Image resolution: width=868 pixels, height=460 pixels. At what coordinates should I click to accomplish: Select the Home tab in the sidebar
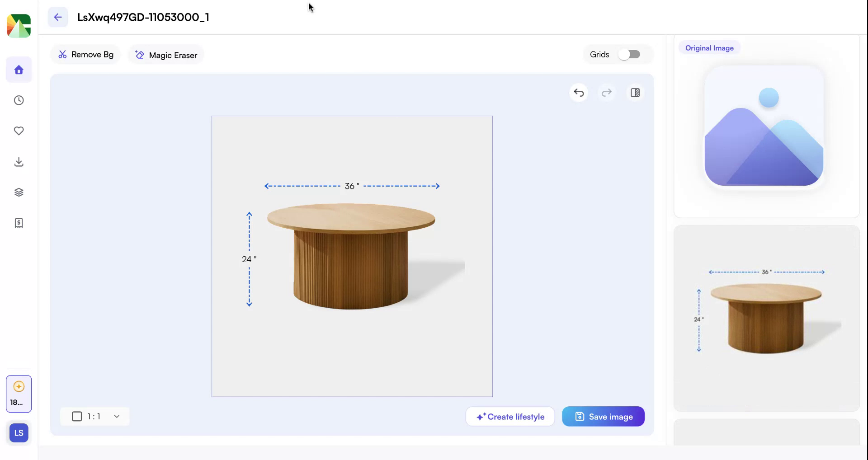(x=19, y=70)
